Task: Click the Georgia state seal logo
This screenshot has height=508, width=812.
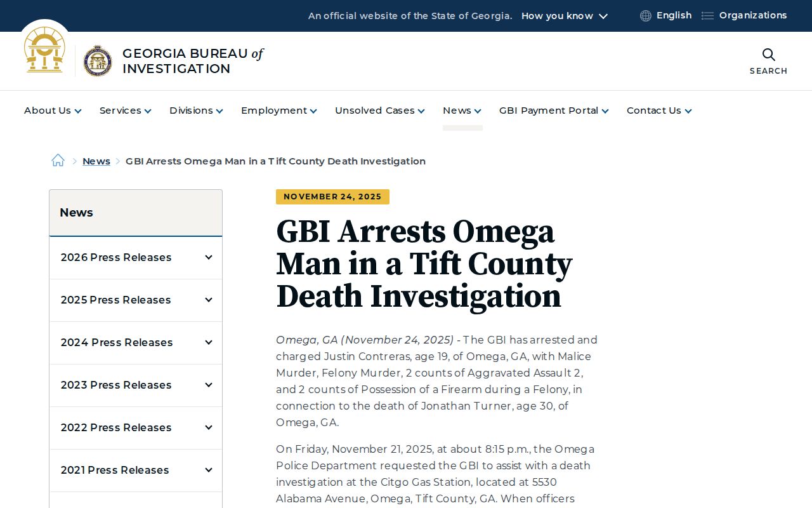Action: [x=44, y=50]
